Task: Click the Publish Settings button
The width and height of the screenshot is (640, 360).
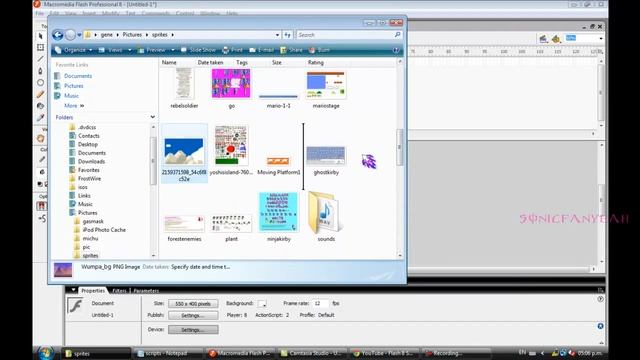Action: click(193, 316)
